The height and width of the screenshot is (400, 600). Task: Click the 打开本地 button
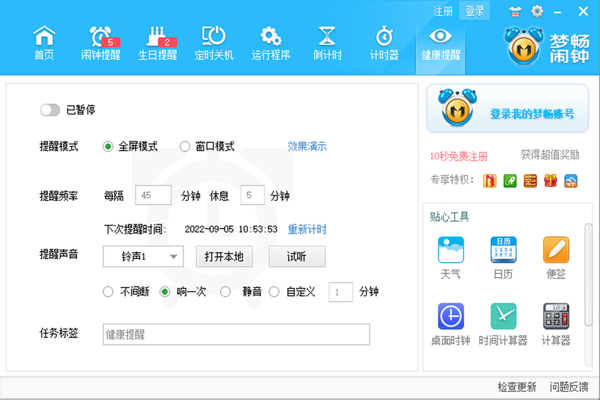point(223,257)
